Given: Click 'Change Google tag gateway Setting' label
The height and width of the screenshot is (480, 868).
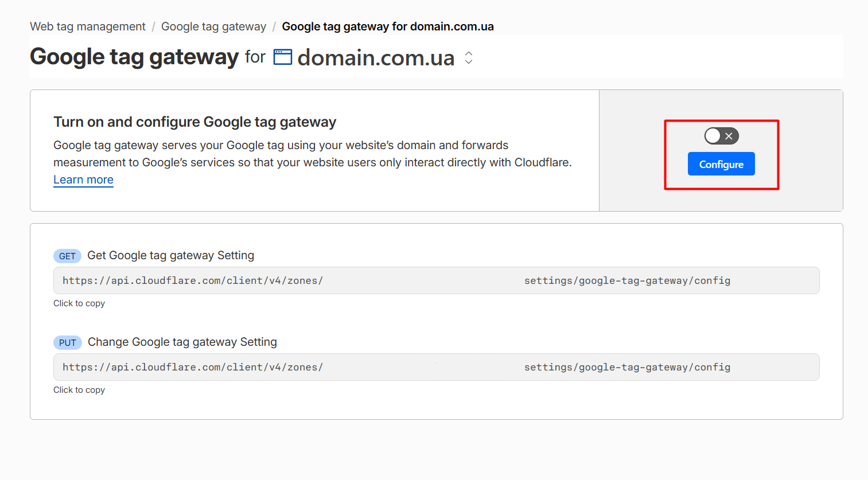Looking at the screenshot, I should (x=182, y=342).
